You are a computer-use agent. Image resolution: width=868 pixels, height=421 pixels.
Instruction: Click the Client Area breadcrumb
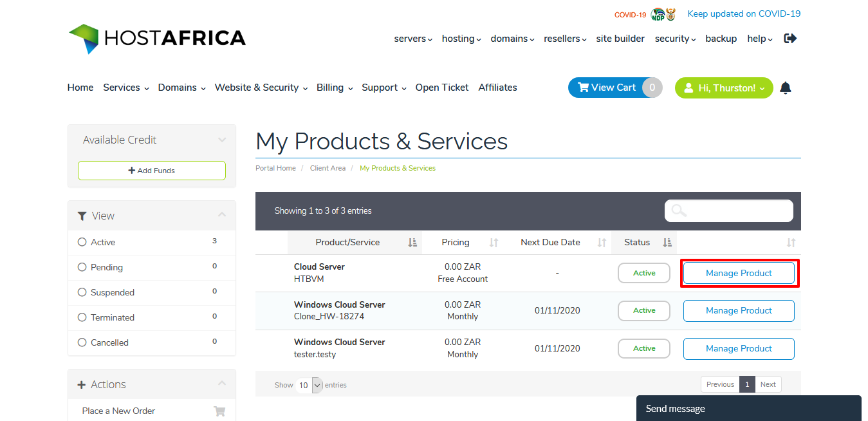328,168
